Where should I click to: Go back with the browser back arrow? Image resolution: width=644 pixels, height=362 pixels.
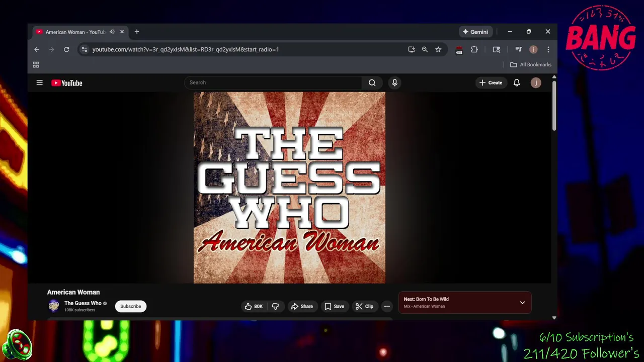37,49
